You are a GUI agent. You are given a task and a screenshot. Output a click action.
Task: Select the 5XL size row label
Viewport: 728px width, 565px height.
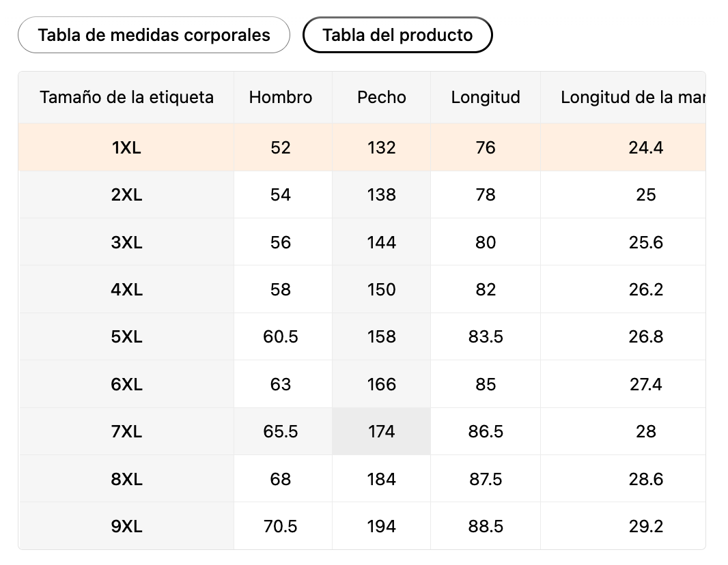coord(126,337)
